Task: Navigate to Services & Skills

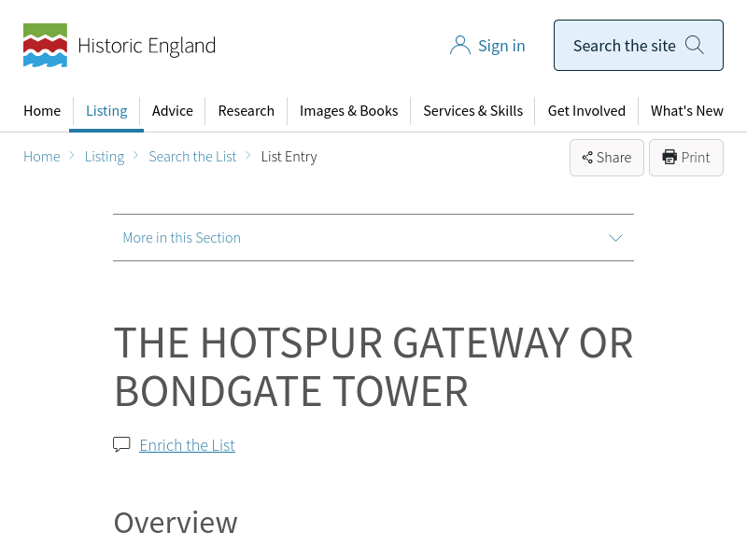Action: tap(472, 111)
